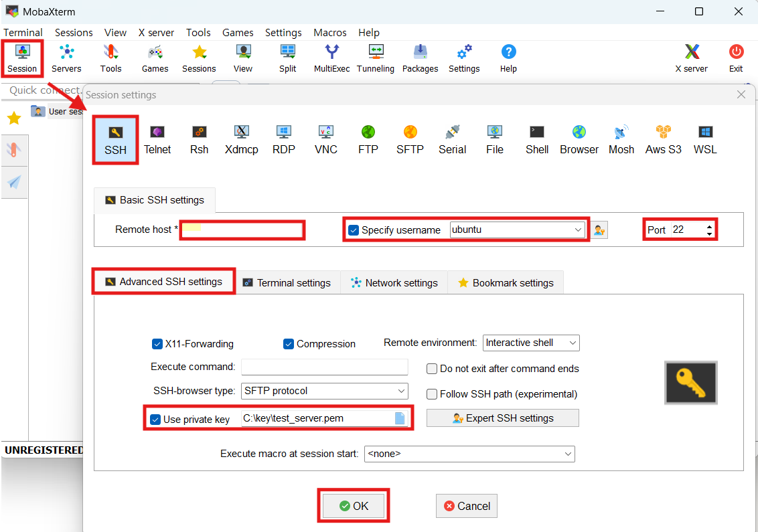The width and height of the screenshot is (758, 532).
Task: Toggle the Compression checkbox
Action: [x=289, y=344]
